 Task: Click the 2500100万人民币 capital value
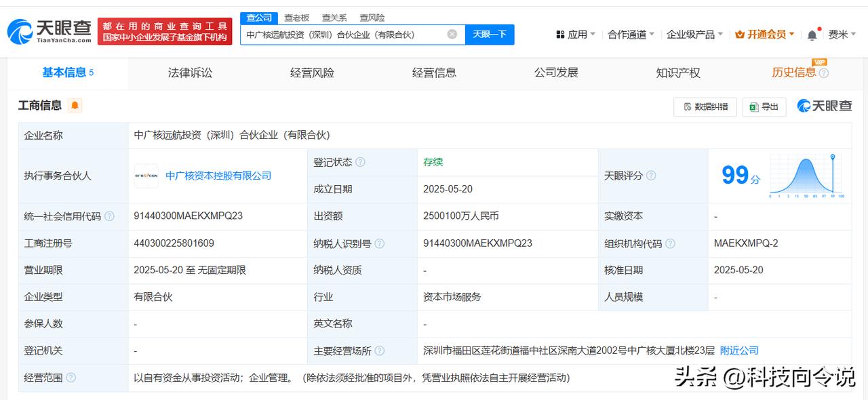pos(461,216)
